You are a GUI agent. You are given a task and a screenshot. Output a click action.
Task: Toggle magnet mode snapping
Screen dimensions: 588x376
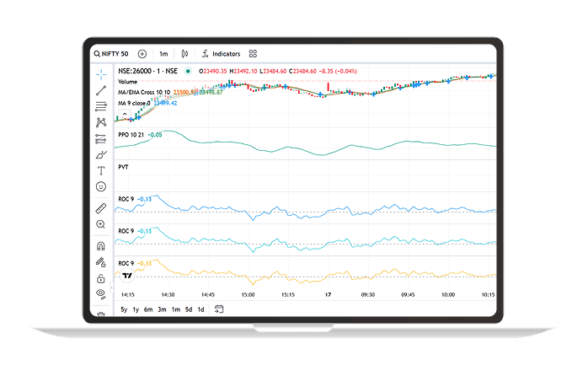(101, 246)
